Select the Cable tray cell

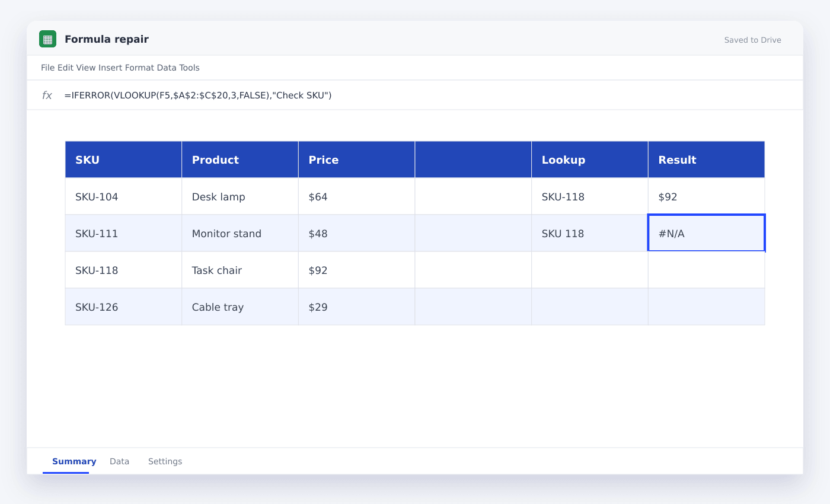click(240, 307)
